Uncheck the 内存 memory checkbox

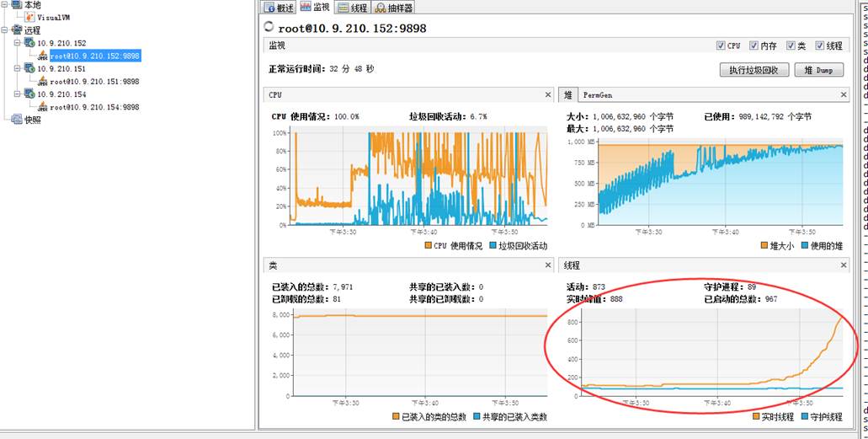point(754,46)
